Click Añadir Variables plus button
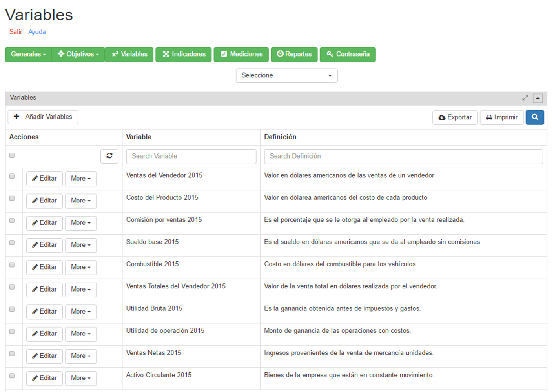The width and height of the screenshot is (554, 392). 43,117
